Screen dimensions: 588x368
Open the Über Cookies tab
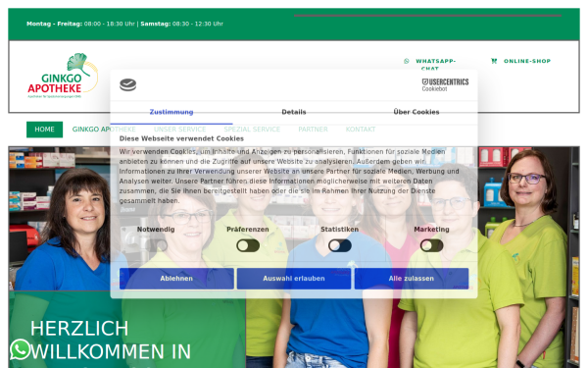[x=416, y=112]
